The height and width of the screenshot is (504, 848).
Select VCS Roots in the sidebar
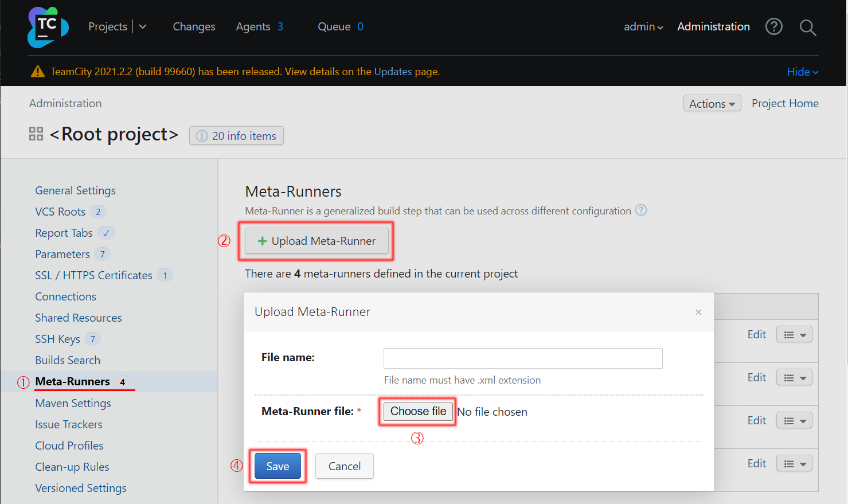pos(60,212)
